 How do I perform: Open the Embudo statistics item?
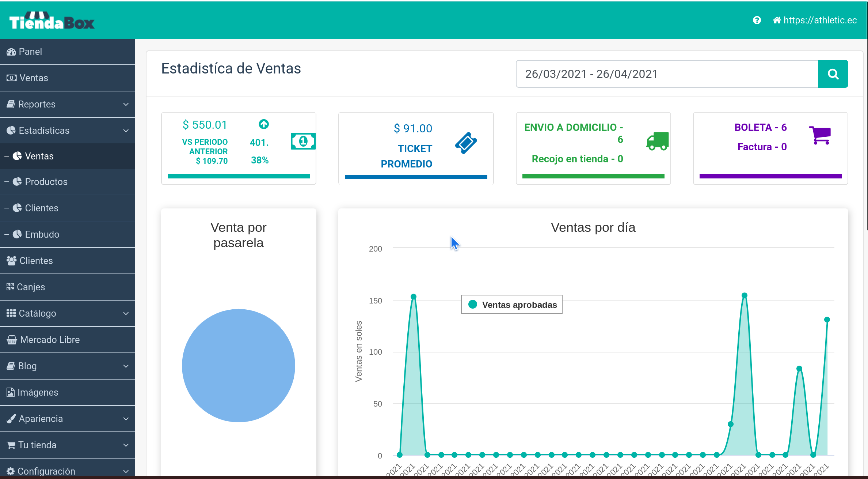[x=42, y=234]
